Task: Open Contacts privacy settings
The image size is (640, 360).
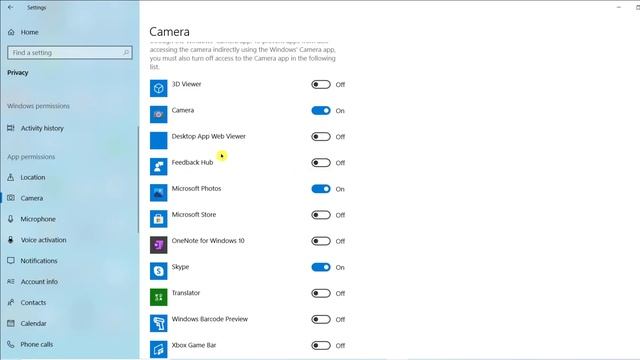Action: pos(69,302)
